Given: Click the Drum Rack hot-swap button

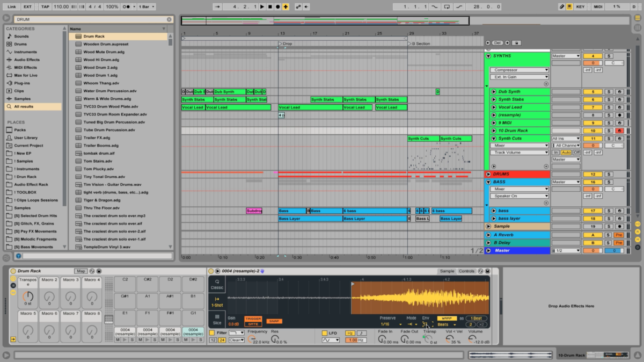Looking at the screenshot, I should click(x=92, y=271).
